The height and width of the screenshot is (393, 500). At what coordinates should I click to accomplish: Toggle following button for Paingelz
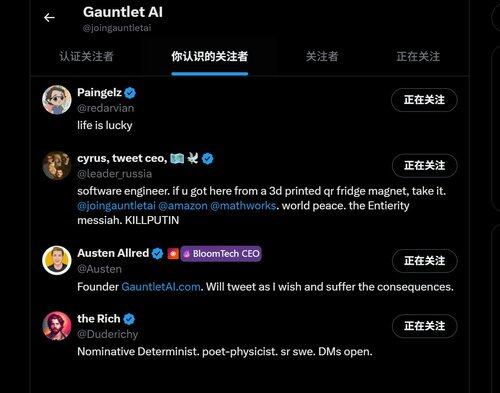tap(424, 100)
